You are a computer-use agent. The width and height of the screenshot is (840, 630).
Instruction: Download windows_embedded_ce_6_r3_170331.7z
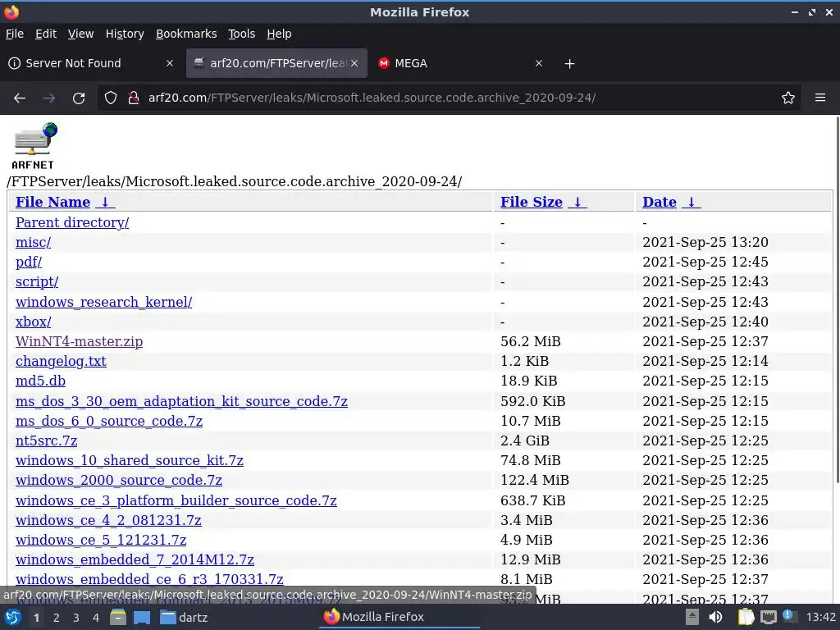coord(149,580)
